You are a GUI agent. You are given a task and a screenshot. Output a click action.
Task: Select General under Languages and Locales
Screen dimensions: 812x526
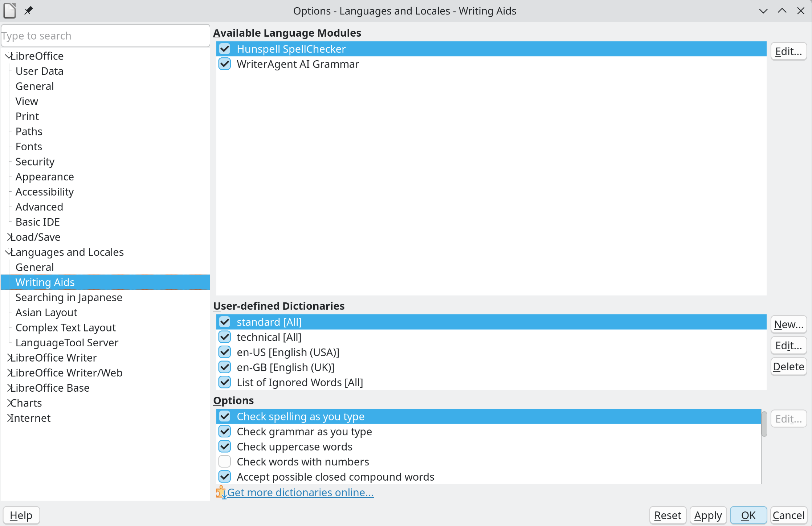(34, 267)
